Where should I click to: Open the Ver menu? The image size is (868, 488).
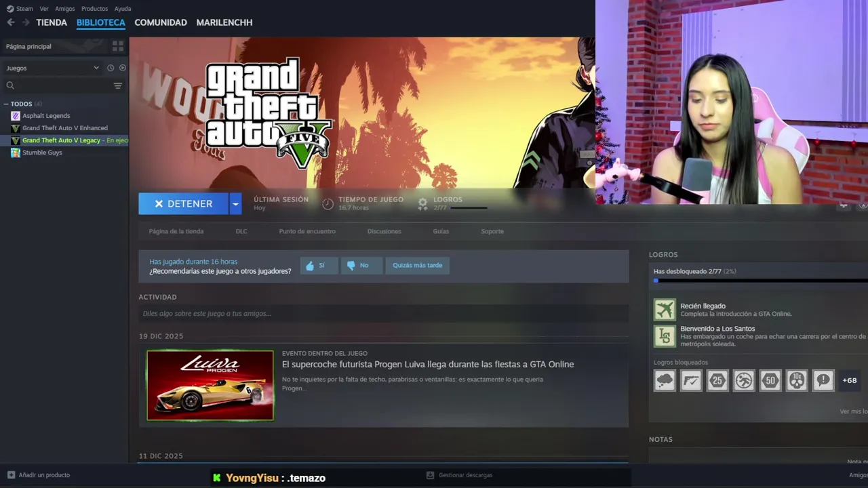click(x=44, y=9)
